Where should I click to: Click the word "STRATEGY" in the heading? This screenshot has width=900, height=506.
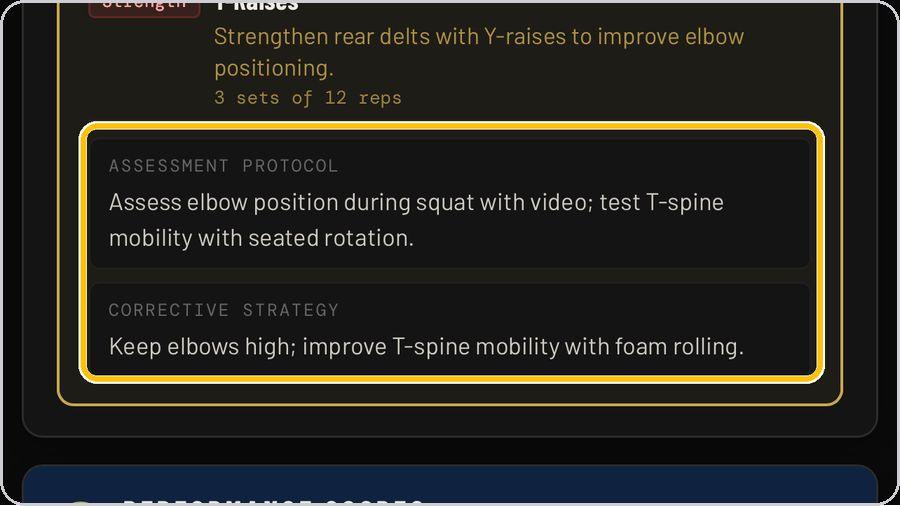(290, 310)
